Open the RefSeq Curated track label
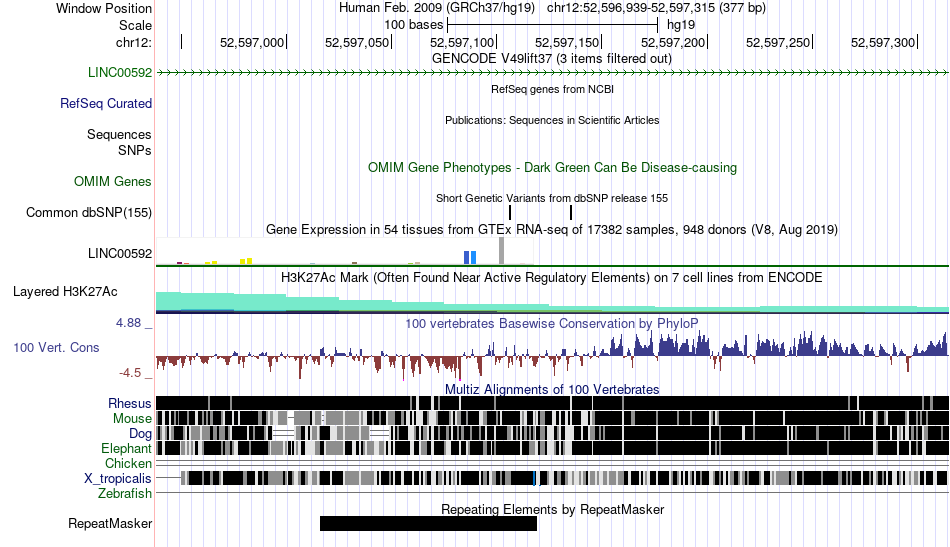 (x=106, y=104)
